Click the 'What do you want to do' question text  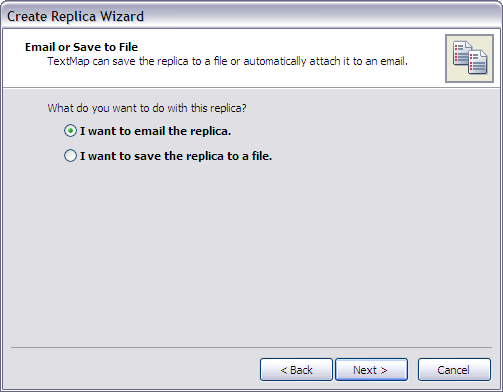click(147, 108)
